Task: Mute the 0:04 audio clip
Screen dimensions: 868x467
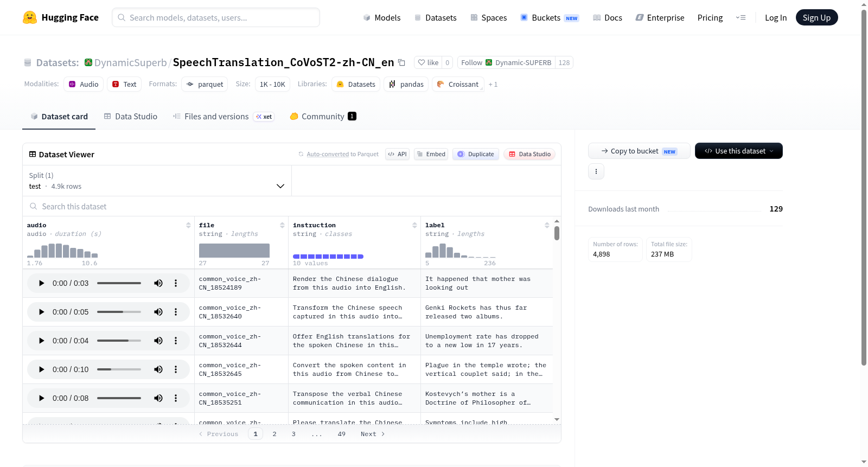Action: pos(158,341)
